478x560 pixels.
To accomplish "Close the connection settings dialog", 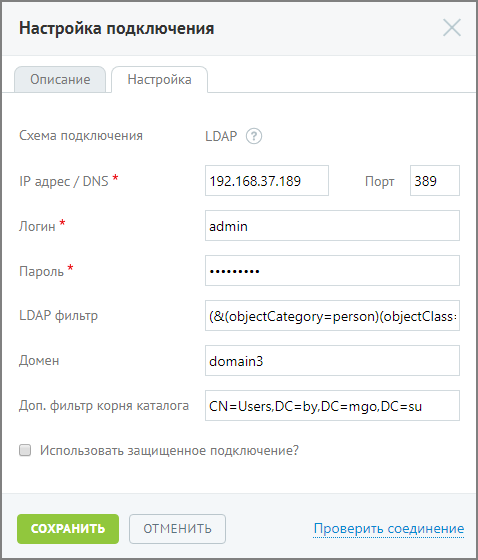I will tap(452, 28).
